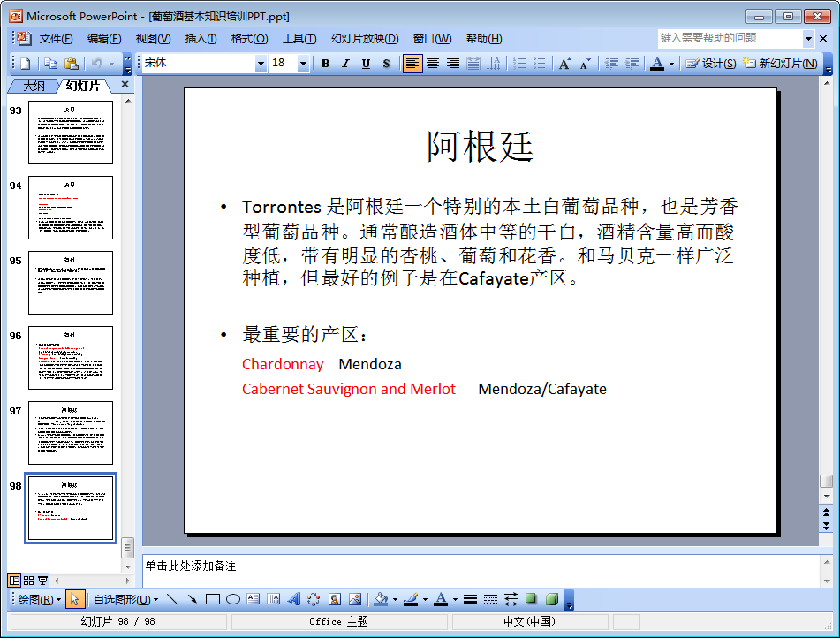Open the 帮助(H) Help menu
Screen dimensions: 840x638
point(484,39)
